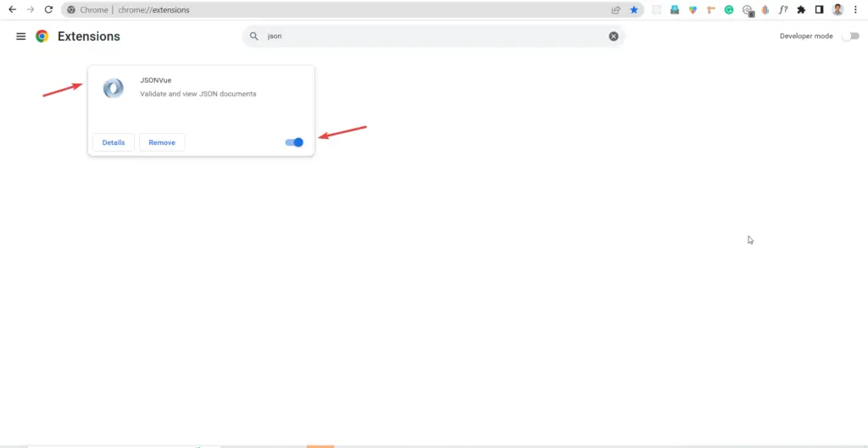The height and width of the screenshot is (448, 868).
Task: Open the mail tray extension icon
Action: pyautogui.click(x=674, y=9)
